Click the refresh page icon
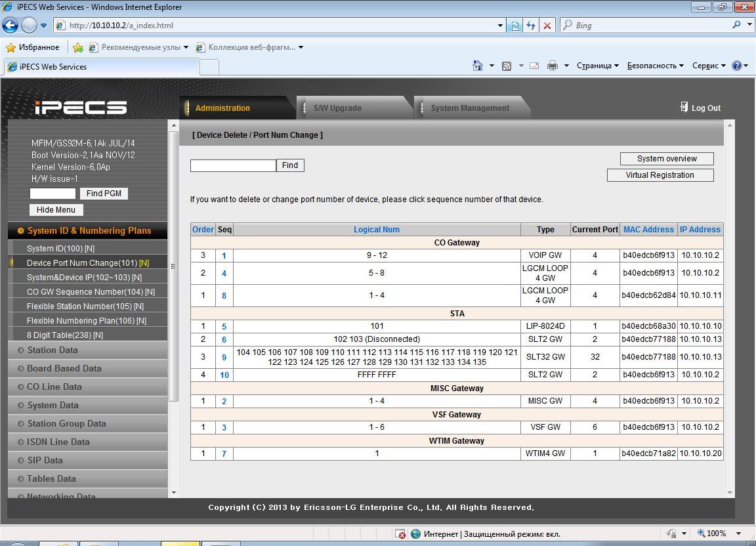Image resolution: width=756 pixels, height=546 pixels. (531, 26)
